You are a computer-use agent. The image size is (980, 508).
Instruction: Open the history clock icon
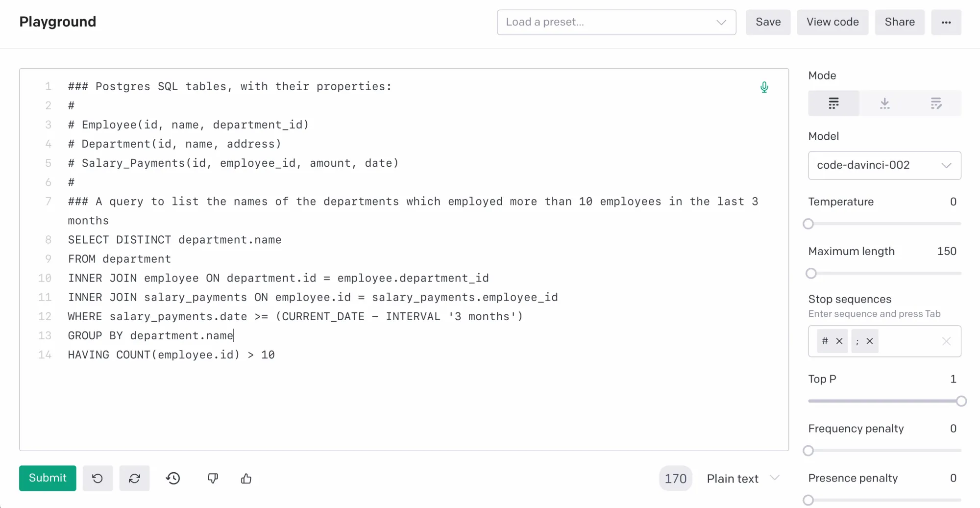coord(173,478)
